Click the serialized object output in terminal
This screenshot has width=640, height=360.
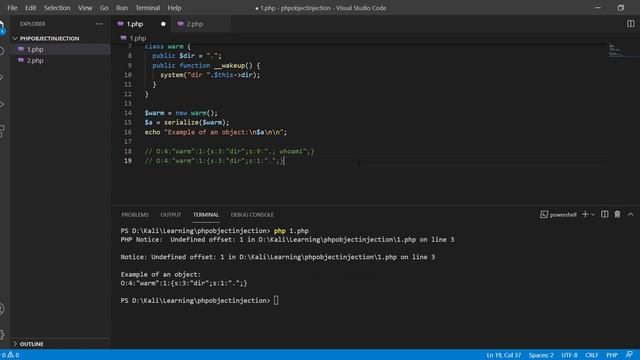(184, 283)
